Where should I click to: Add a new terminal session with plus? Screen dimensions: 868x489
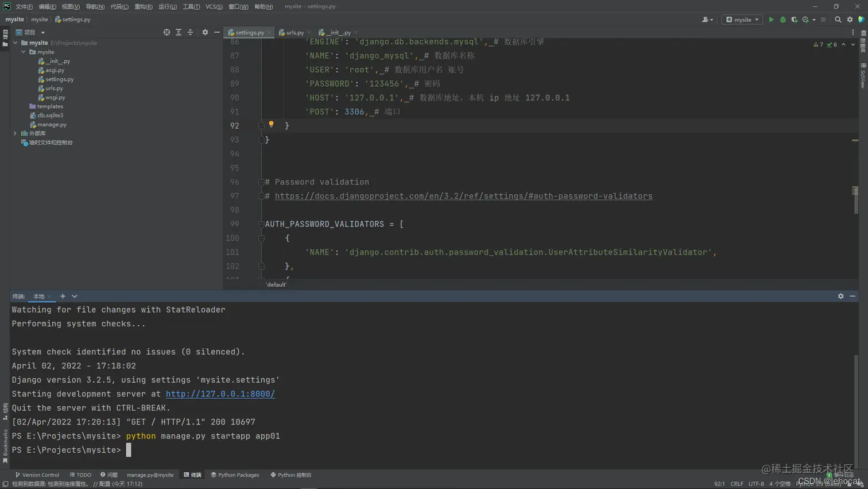pyautogui.click(x=63, y=297)
